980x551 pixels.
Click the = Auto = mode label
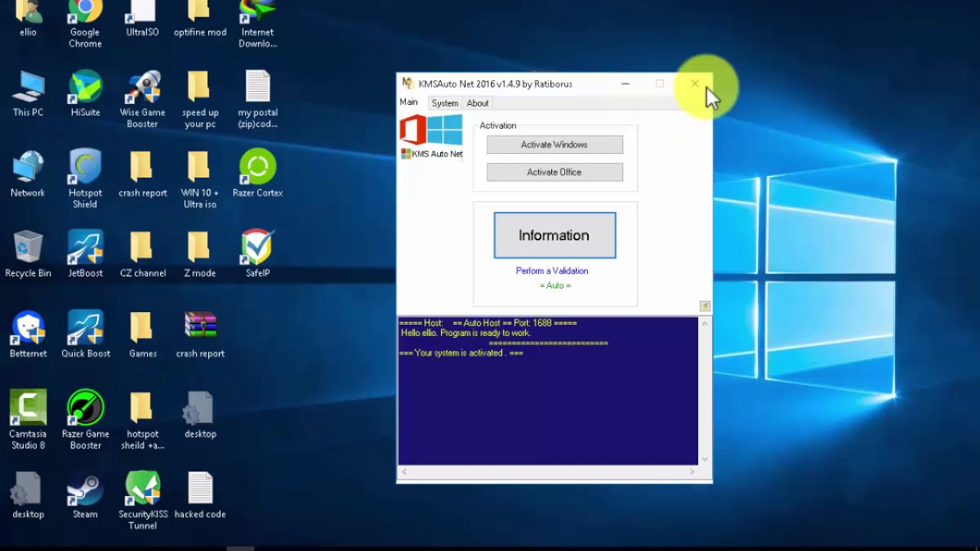click(555, 285)
